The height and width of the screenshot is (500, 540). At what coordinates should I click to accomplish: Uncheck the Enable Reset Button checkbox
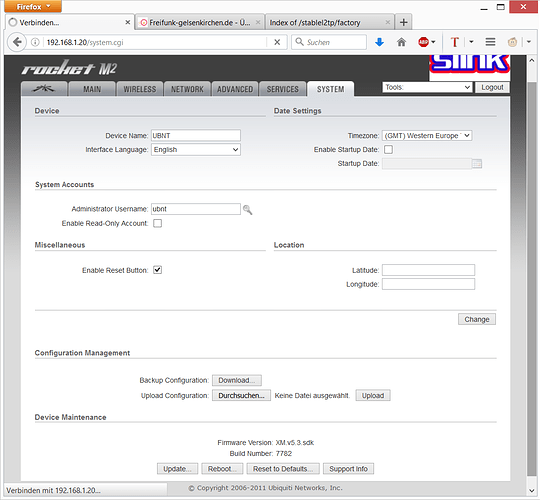click(158, 270)
